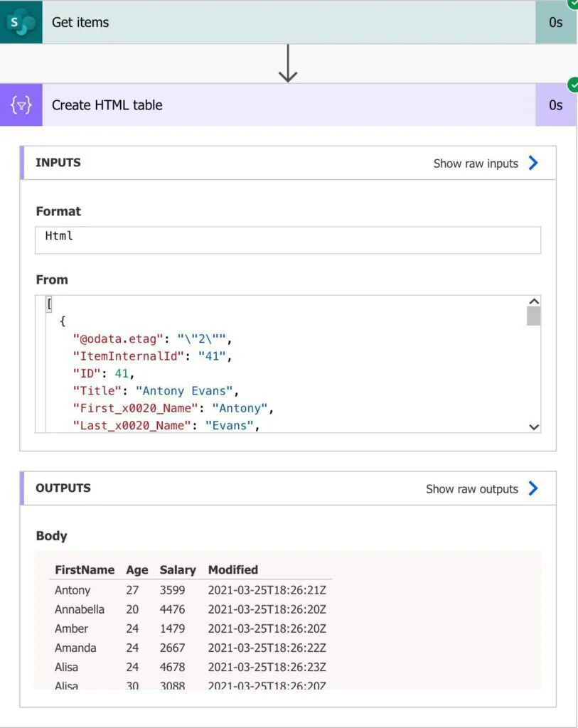
Task: Click the scroll down arrow in the From box
Action: 534,427
